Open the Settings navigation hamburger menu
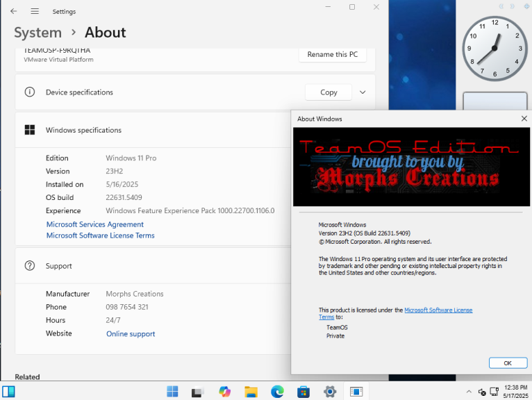Image resolution: width=532 pixels, height=400 pixels. [x=35, y=11]
